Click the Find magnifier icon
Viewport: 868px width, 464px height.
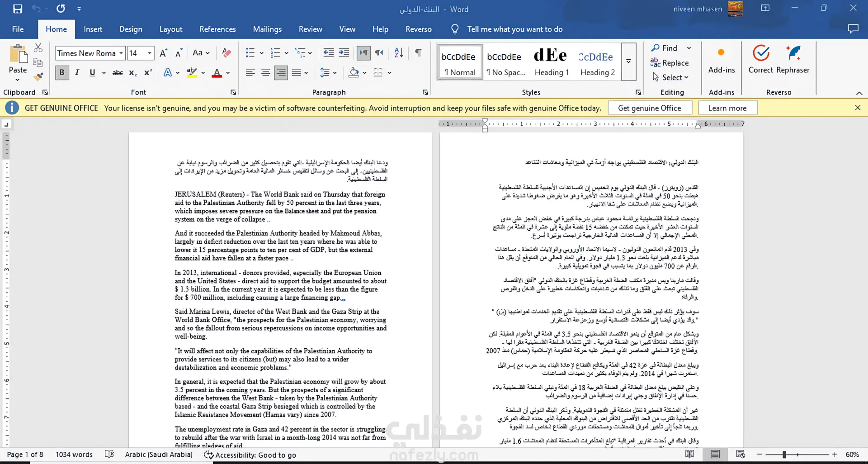656,48
